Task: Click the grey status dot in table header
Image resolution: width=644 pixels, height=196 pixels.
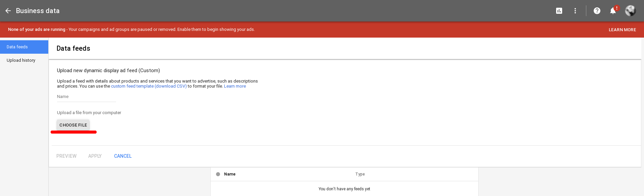Action: pos(218,174)
